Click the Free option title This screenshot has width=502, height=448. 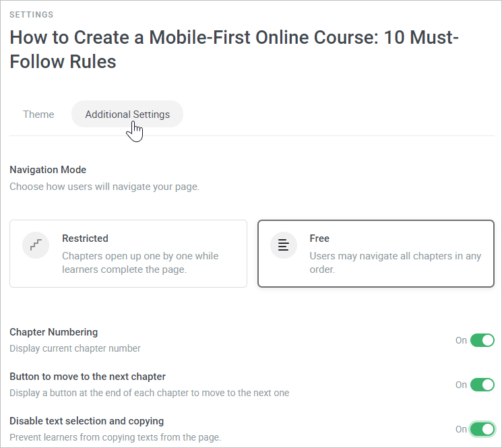[x=319, y=238]
